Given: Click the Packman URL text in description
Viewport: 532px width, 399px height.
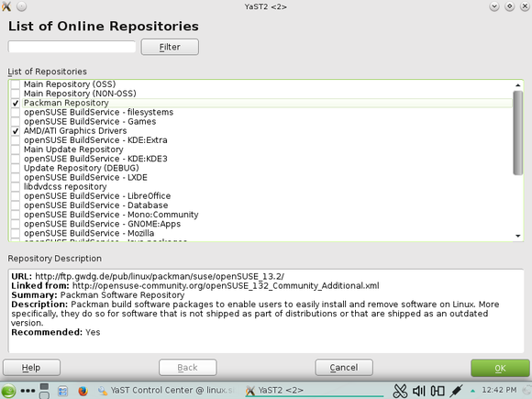Looking at the screenshot, I should tap(160, 276).
